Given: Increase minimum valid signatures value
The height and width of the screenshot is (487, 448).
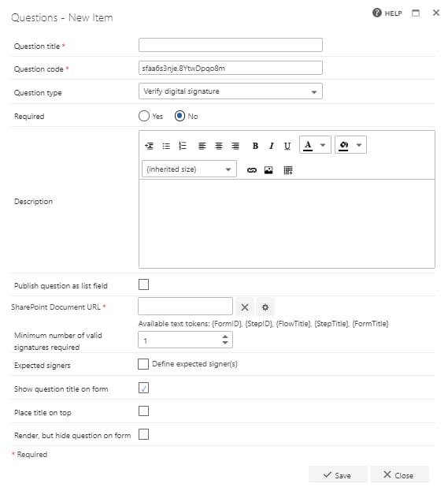Looking at the screenshot, I should 225,336.
